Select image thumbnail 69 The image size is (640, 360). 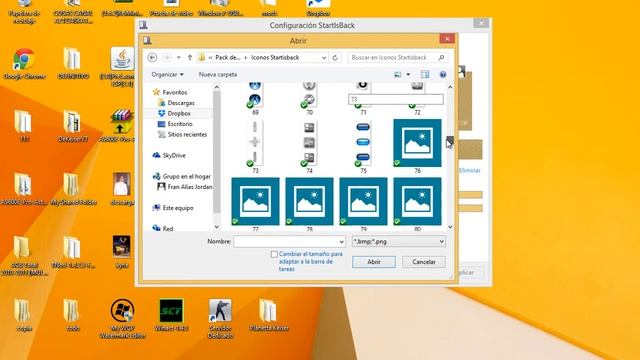255,97
